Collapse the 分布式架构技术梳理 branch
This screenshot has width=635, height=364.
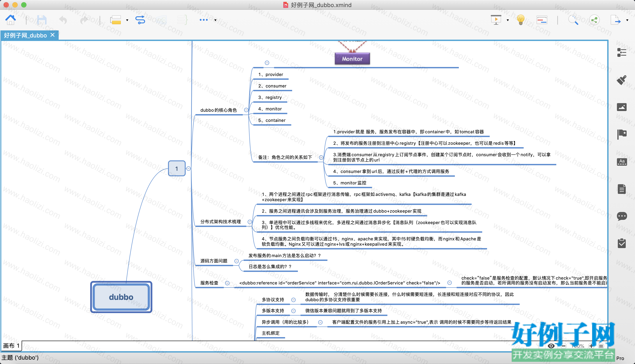point(250,222)
